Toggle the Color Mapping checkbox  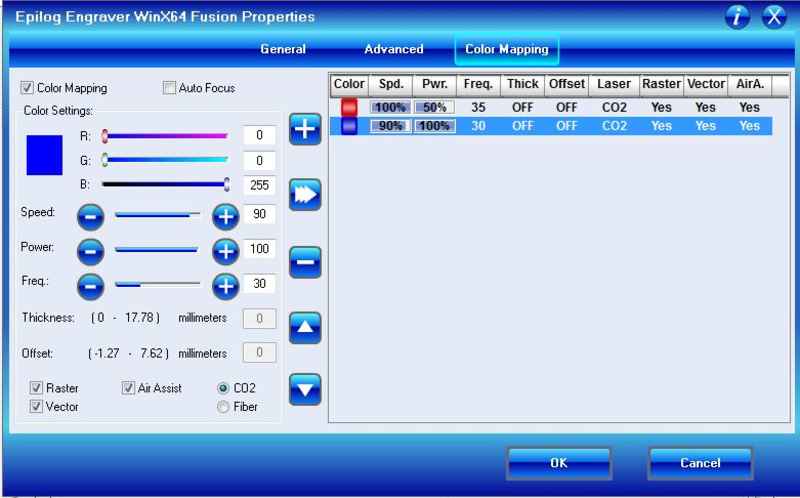point(27,88)
